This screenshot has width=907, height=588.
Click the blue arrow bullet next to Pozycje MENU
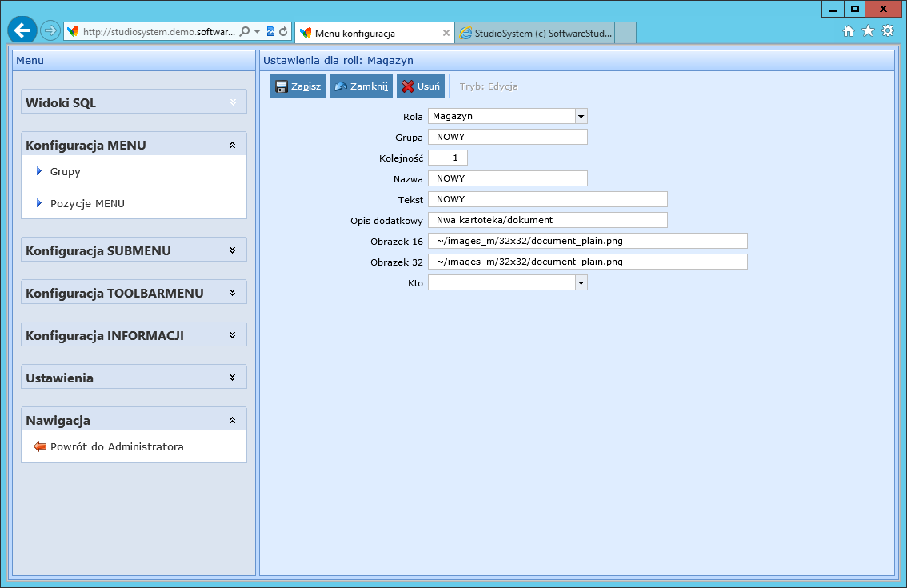[x=38, y=203]
